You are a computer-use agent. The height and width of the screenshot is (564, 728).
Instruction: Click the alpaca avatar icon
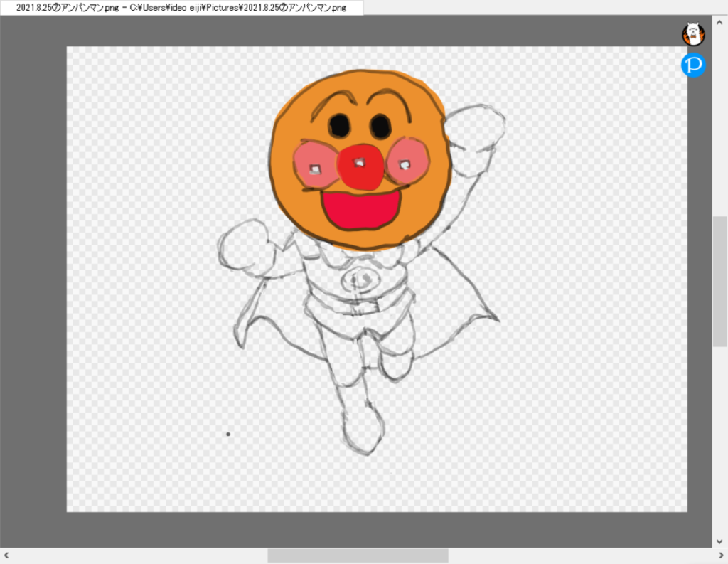pos(693,34)
